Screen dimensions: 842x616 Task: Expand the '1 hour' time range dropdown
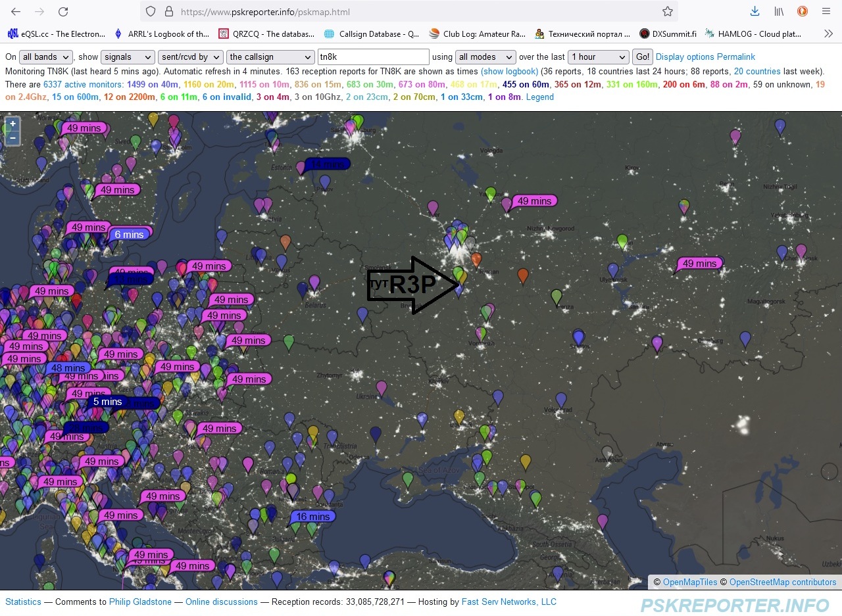[598, 57]
